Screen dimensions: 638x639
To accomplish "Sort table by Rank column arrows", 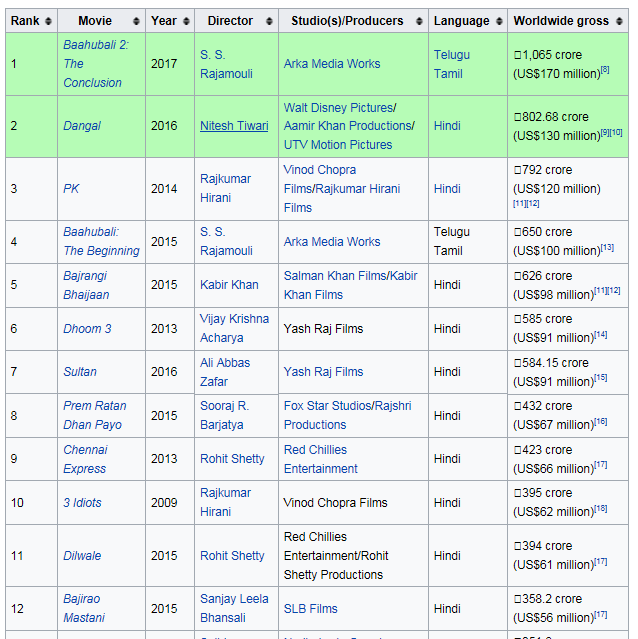I will click(x=48, y=21).
